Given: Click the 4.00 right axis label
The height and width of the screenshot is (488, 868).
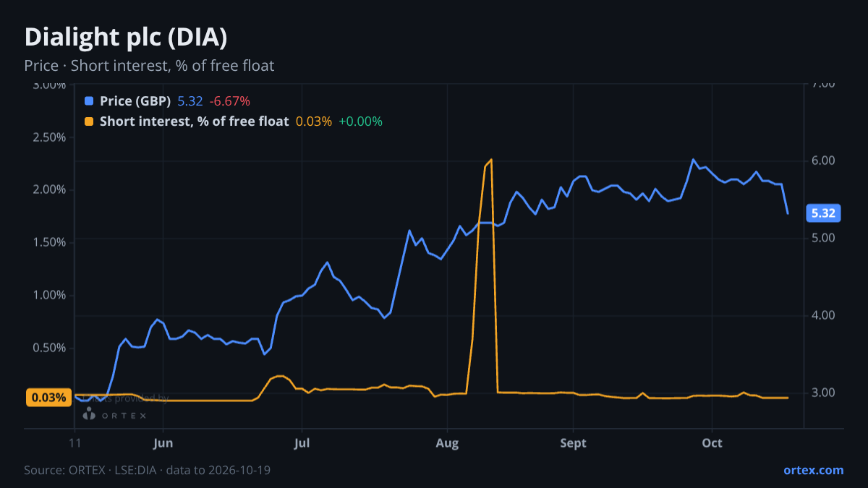Looking at the screenshot, I should [x=823, y=315].
